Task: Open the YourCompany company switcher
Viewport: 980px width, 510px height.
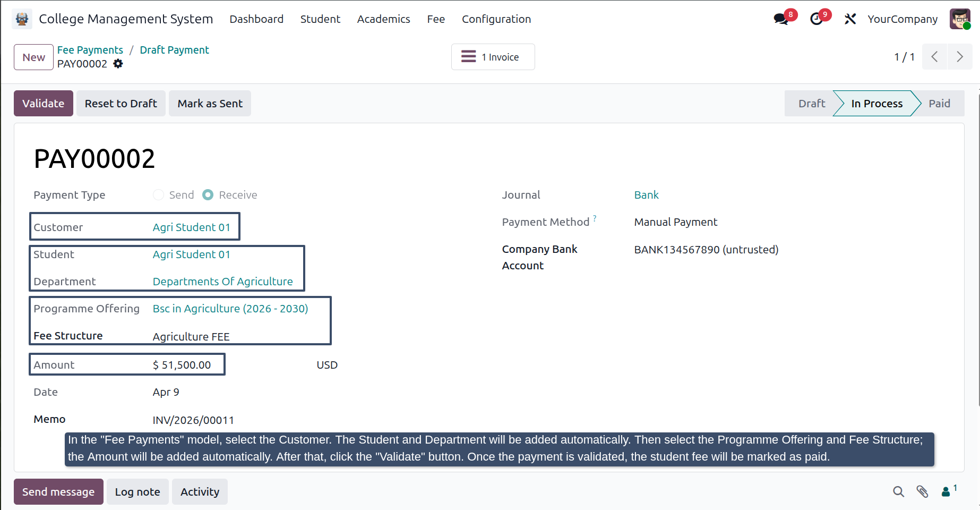Action: pyautogui.click(x=902, y=19)
